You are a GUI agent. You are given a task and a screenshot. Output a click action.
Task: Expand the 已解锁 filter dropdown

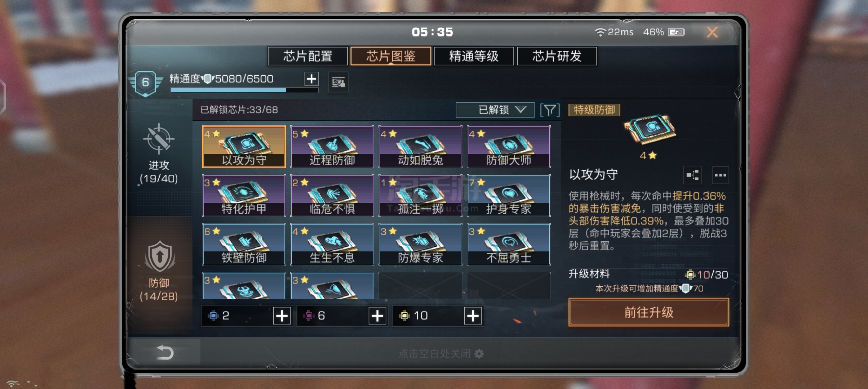click(x=495, y=110)
